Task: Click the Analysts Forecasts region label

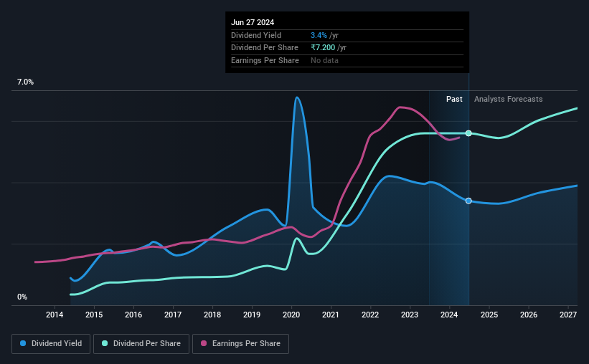Action: click(508, 99)
